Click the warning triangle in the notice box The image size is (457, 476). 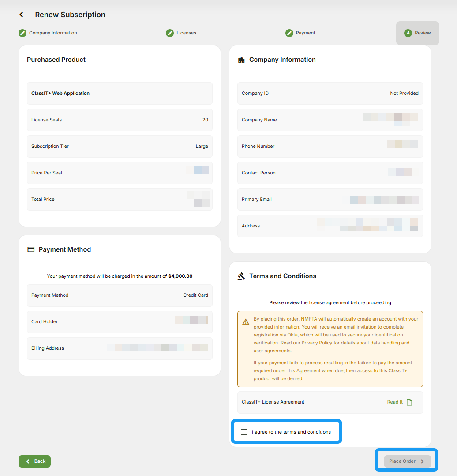click(x=246, y=321)
